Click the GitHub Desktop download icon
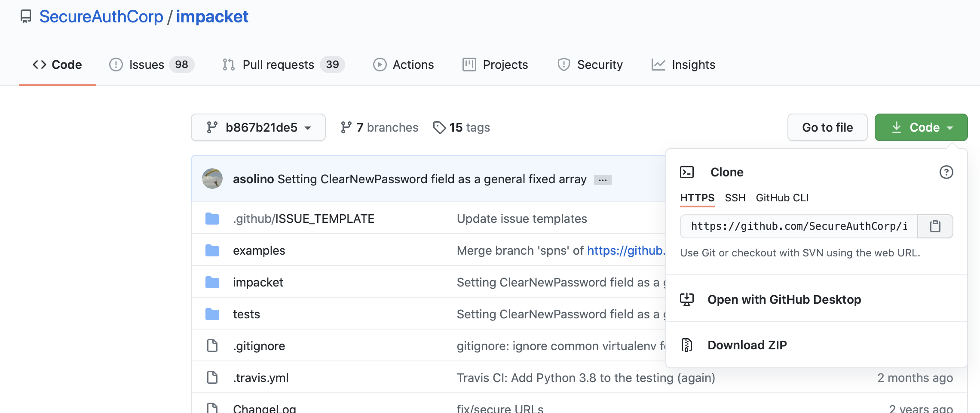The image size is (980, 413). pyautogui.click(x=687, y=299)
